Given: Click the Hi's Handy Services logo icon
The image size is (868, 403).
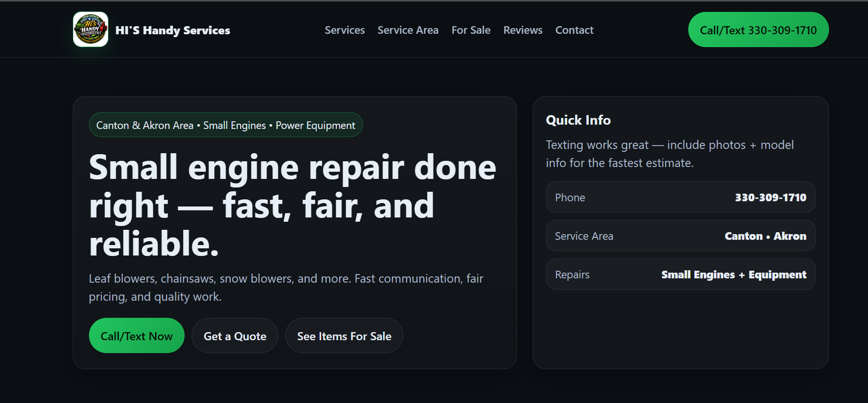Looking at the screenshot, I should coord(90,29).
